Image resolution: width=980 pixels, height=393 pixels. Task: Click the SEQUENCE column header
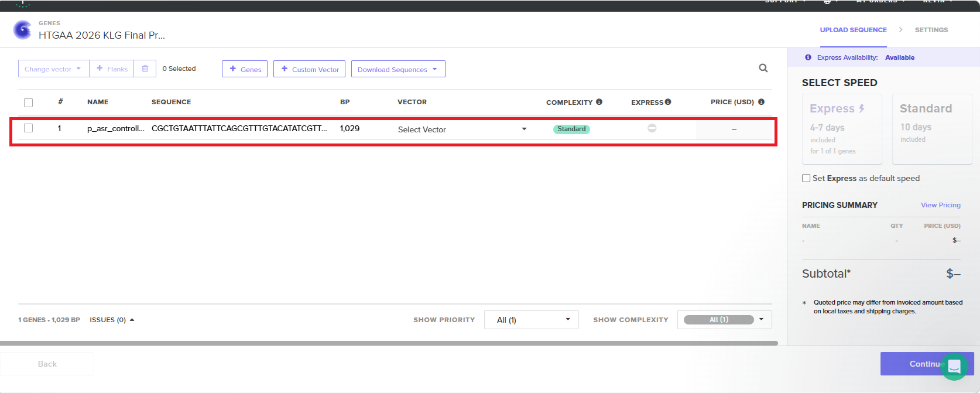(171, 102)
